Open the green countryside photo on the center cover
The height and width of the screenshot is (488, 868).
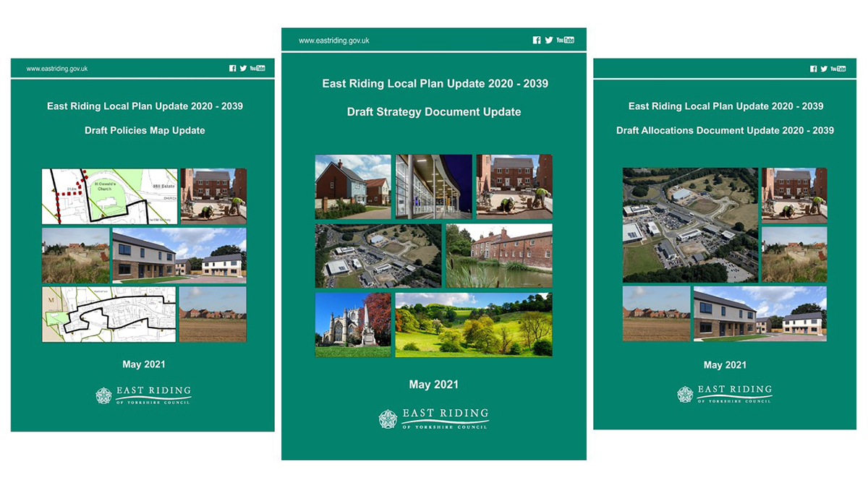pos(474,323)
